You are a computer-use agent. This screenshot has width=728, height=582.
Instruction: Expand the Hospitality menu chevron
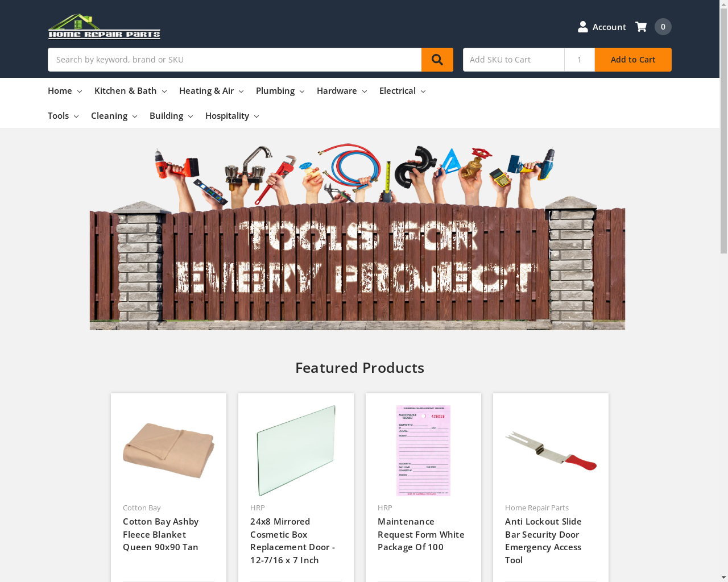[x=257, y=117]
